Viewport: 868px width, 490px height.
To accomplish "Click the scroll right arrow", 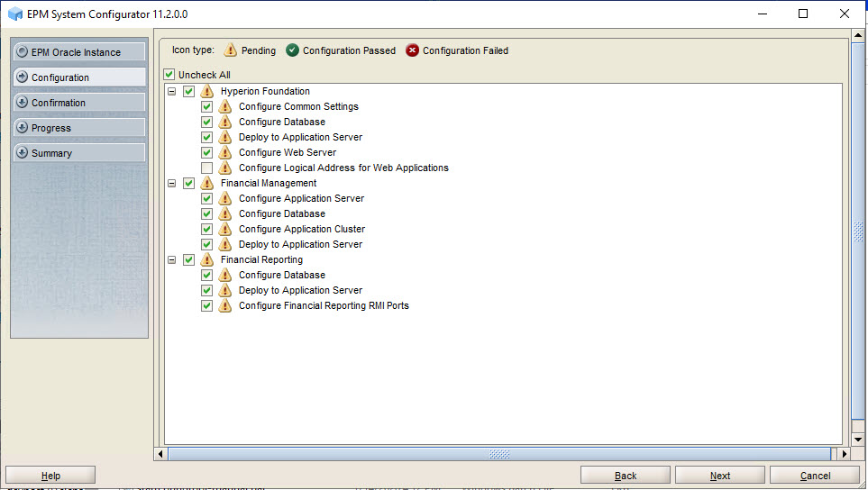I will pyautogui.click(x=845, y=454).
